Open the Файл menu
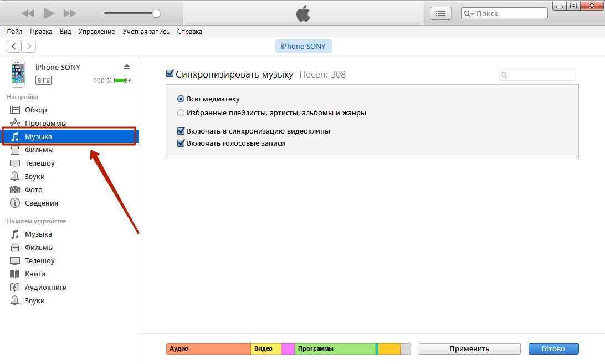This screenshot has width=605, height=364. pos(14,32)
